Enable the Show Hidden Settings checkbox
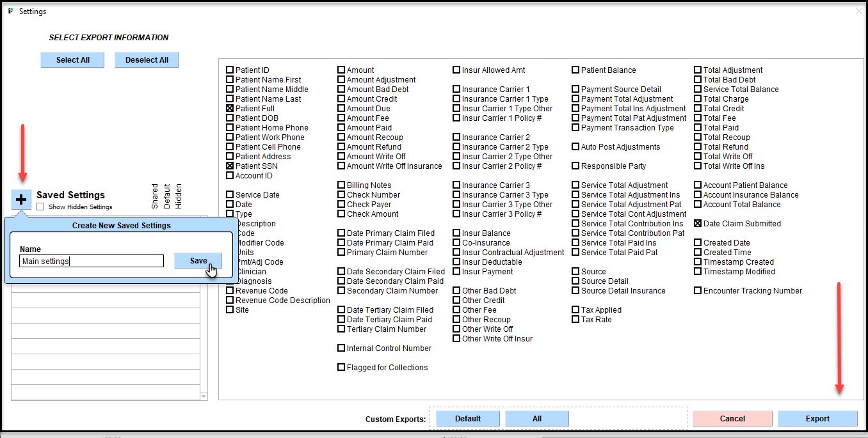Screen dimensions: 868x438 [41, 207]
